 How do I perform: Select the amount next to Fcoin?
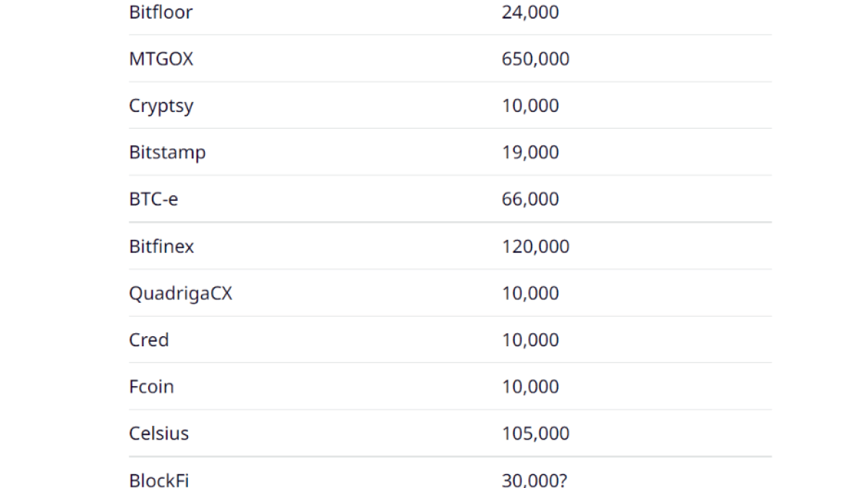pos(530,387)
